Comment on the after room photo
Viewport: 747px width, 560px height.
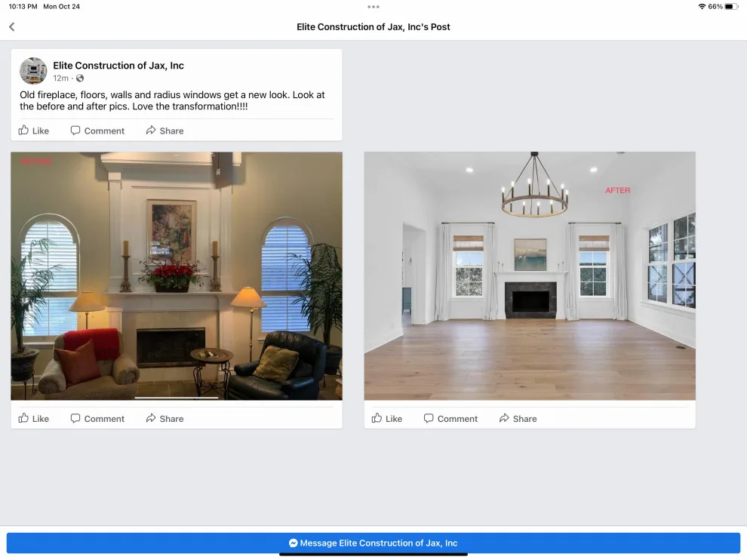click(x=450, y=418)
